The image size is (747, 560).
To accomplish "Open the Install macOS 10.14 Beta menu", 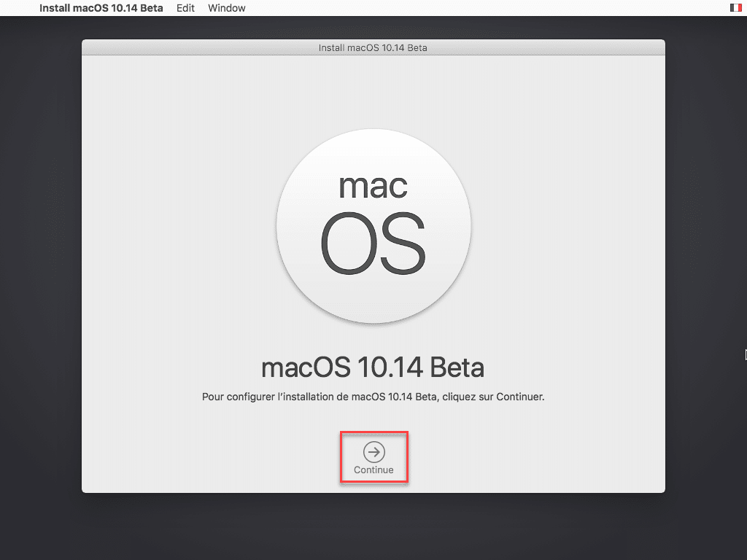I will pyautogui.click(x=101, y=8).
